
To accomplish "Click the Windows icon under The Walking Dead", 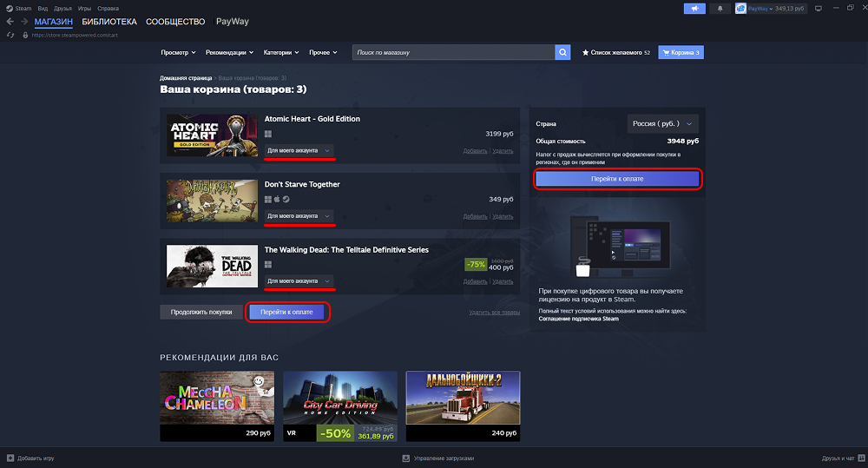I will coord(268,265).
